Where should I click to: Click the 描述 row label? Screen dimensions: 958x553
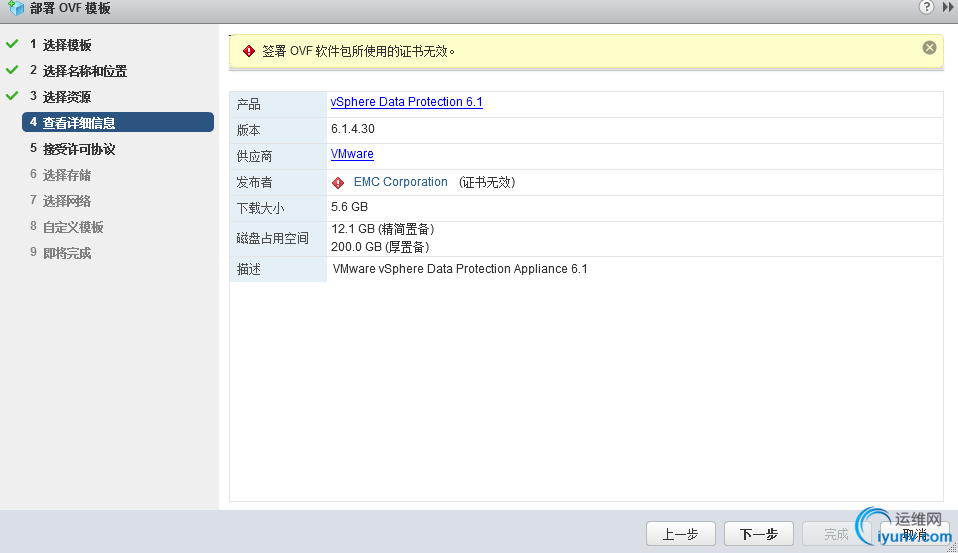(x=249, y=269)
